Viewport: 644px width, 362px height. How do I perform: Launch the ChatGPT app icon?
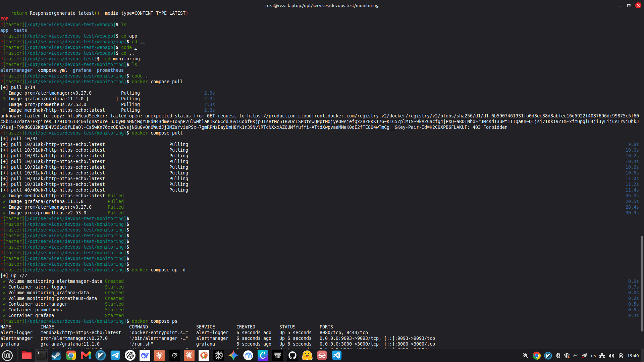130,355
